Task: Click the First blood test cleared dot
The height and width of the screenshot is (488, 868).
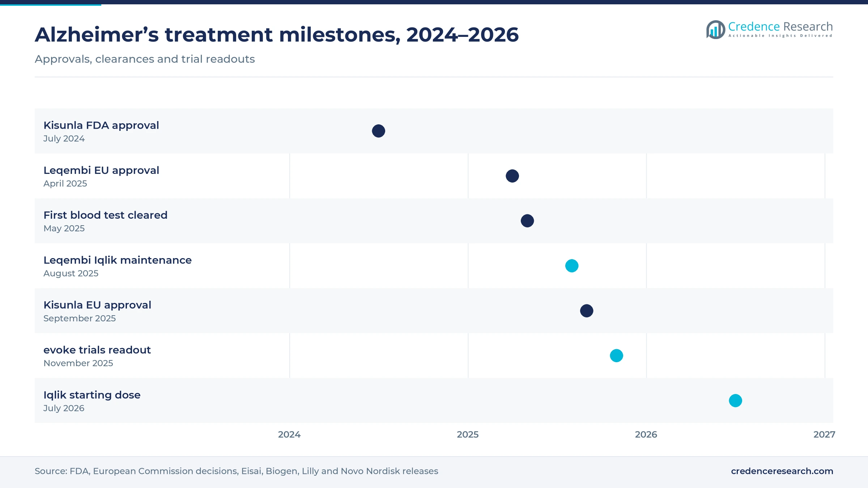Action: point(527,221)
